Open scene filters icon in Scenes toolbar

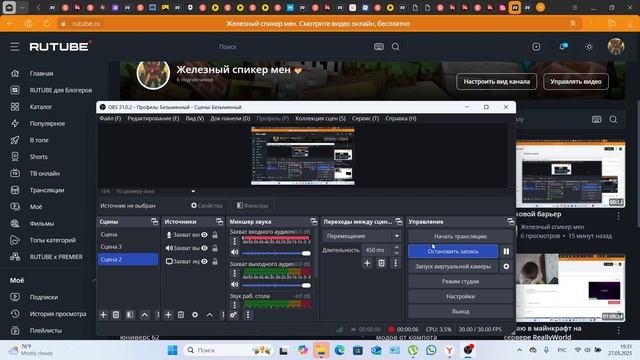130,315
